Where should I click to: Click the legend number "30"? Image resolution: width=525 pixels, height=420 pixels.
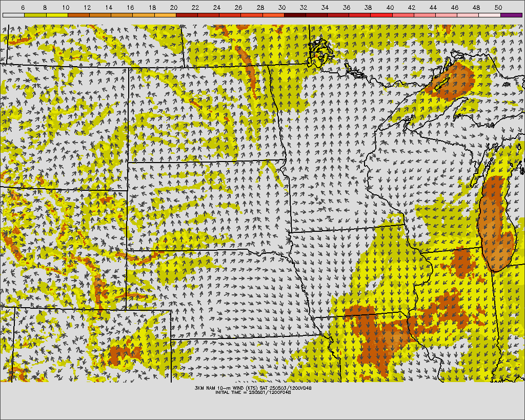[x=282, y=7]
